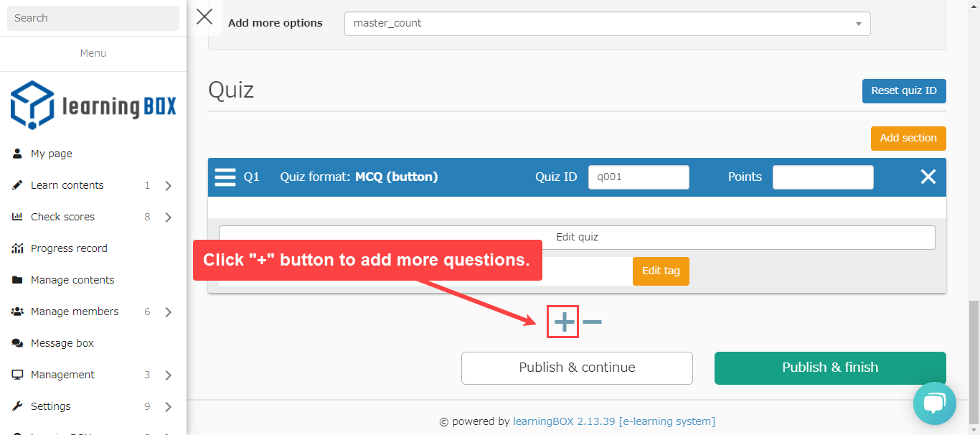Expand the Manage members submenu arrow
The height and width of the screenshot is (435, 980).
coord(169,312)
